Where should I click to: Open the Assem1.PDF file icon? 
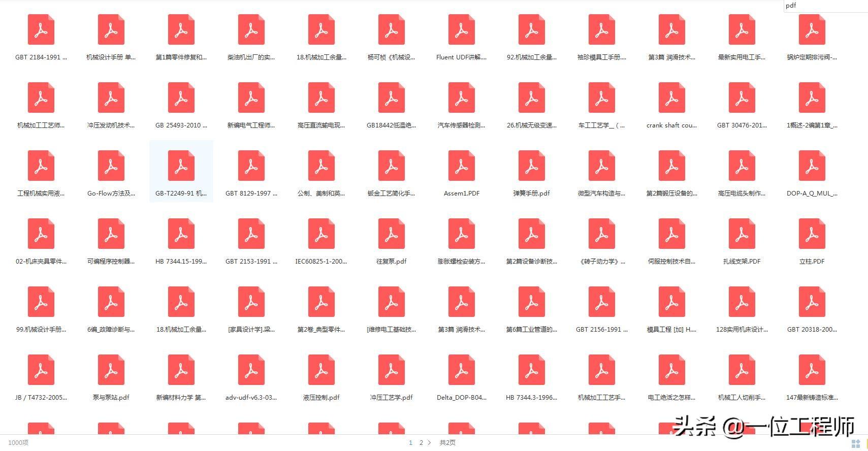pyautogui.click(x=461, y=166)
